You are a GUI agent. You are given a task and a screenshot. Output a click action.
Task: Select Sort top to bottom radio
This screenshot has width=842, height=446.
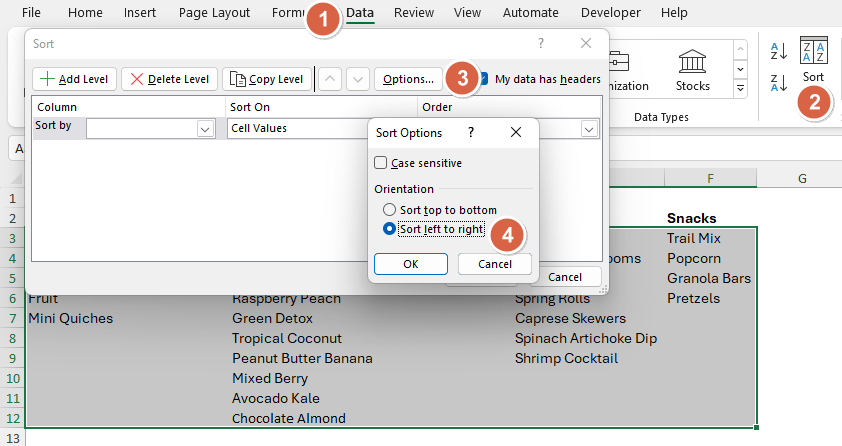[390, 210]
